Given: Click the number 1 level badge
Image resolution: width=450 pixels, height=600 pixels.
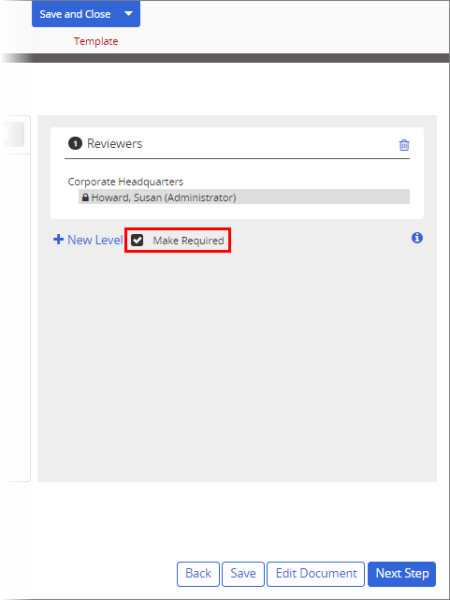Looking at the screenshot, I should (x=75, y=144).
